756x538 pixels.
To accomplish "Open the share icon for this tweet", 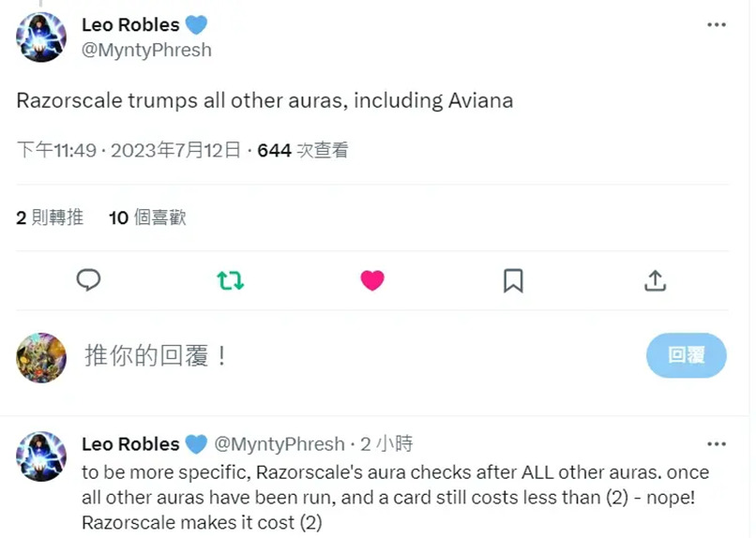I will pyautogui.click(x=655, y=279).
